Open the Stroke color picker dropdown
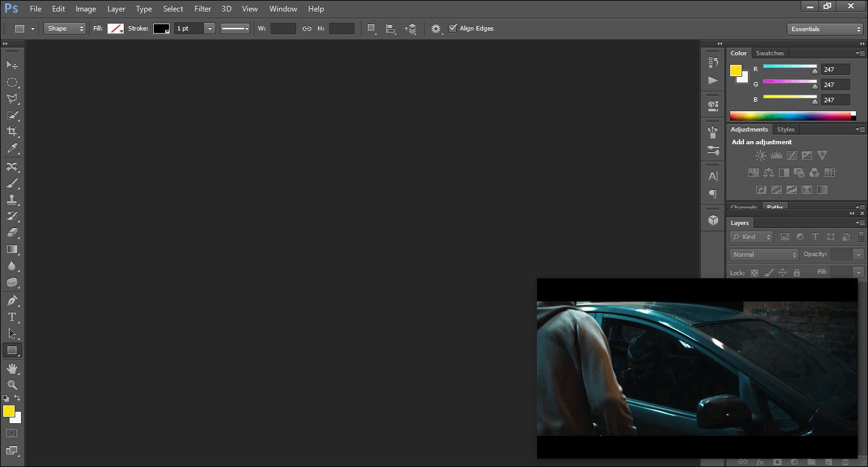 161,29
